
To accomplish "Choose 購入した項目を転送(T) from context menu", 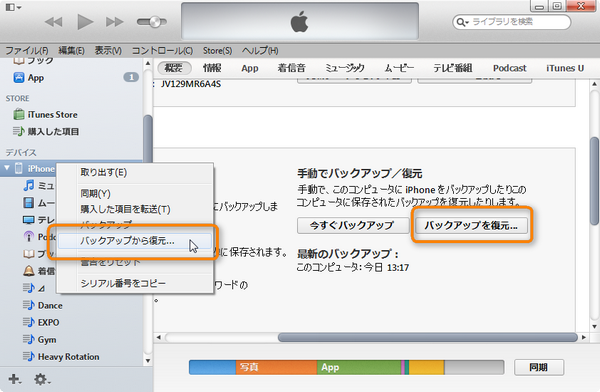I will pyautogui.click(x=135, y=209).
